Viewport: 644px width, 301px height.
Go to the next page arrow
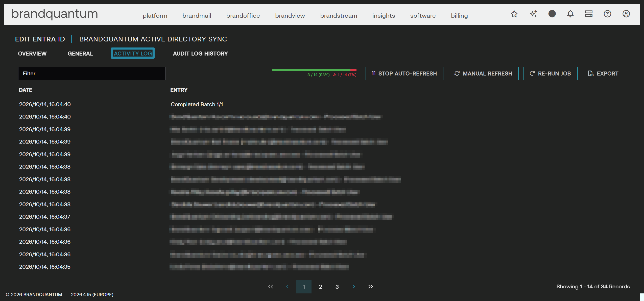pos(354,287)
